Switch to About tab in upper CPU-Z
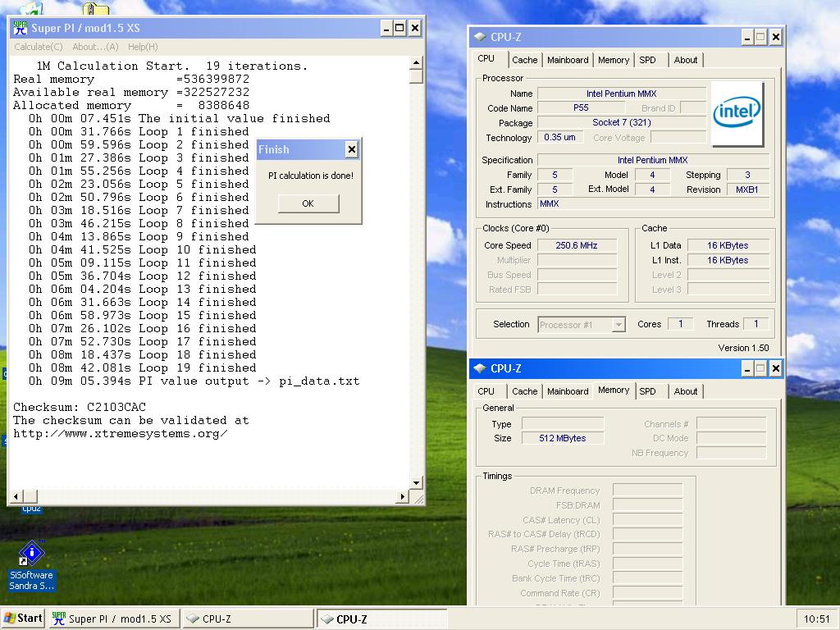The height and width of the screenshot is (630, 840). pos(686,60)
